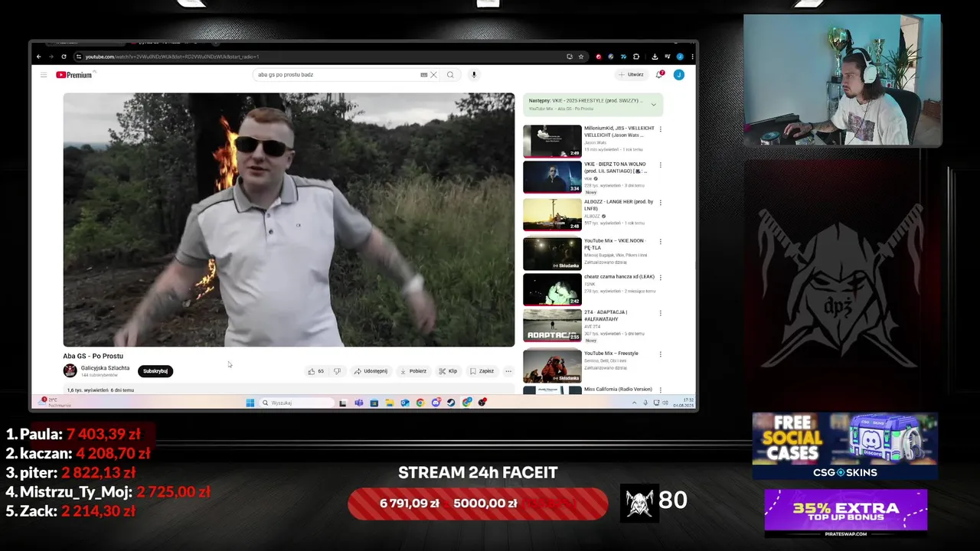This screenshot has width=980, height=551.
Task: Like the video (65 likes)
Action: point(315,371)
